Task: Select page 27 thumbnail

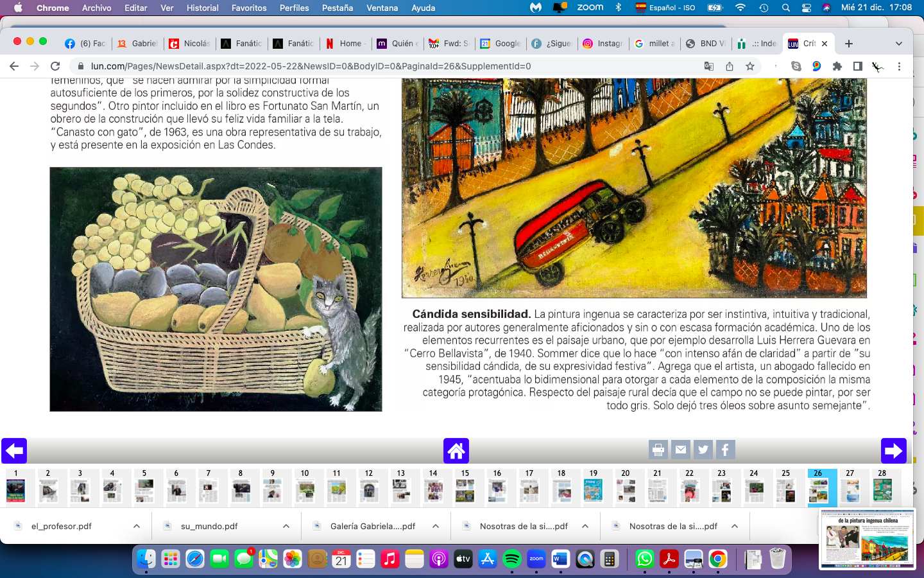Action: (x=850, y=489)
